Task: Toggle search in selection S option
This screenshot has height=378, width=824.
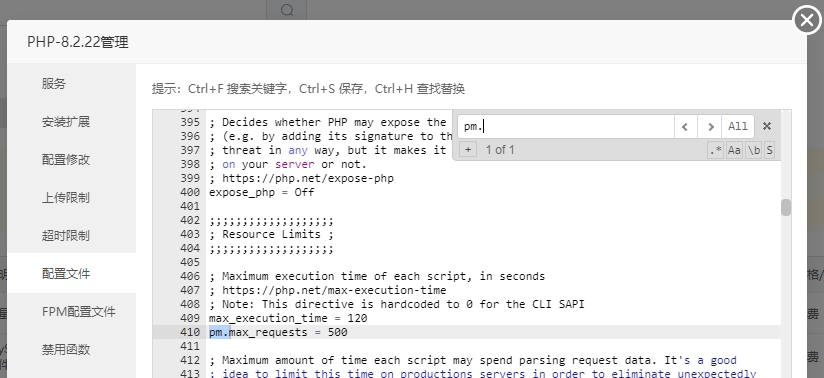Action: [x=769, y=150]
